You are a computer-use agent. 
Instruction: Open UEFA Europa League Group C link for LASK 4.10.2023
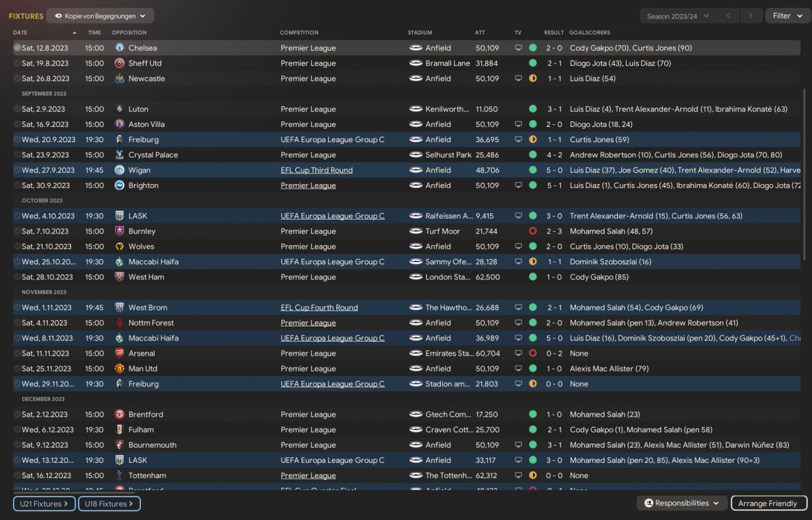pyautogui.click(x=332, y=216)
